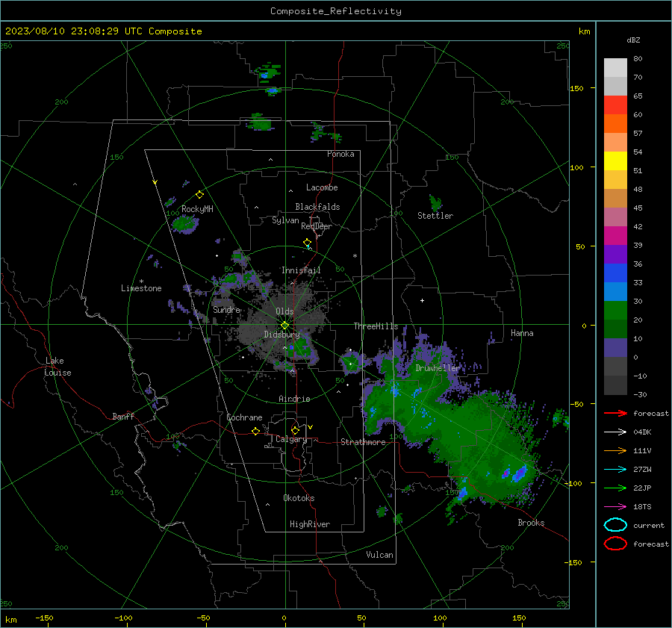Viewport: 672px width, 628px height.
Task: Click the Okotoks label
Action: pos(299,498)
